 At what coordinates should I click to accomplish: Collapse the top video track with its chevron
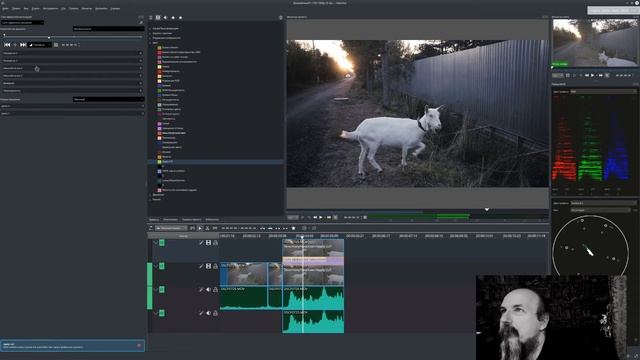156,242
